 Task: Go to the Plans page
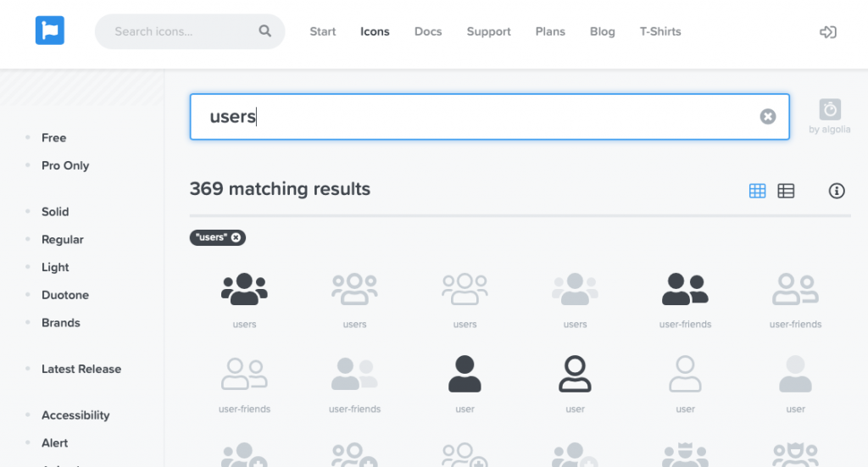coord(550,31)
